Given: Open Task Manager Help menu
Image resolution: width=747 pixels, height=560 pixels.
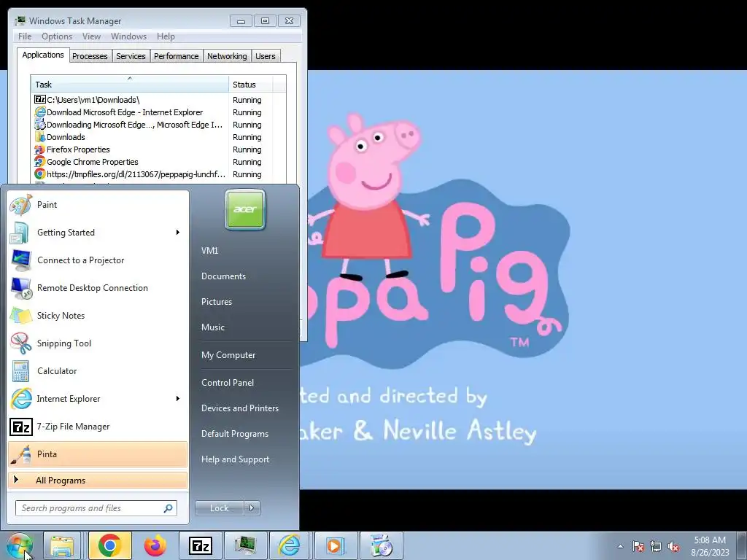Looking at the screenshot, I should pos(166,36).
